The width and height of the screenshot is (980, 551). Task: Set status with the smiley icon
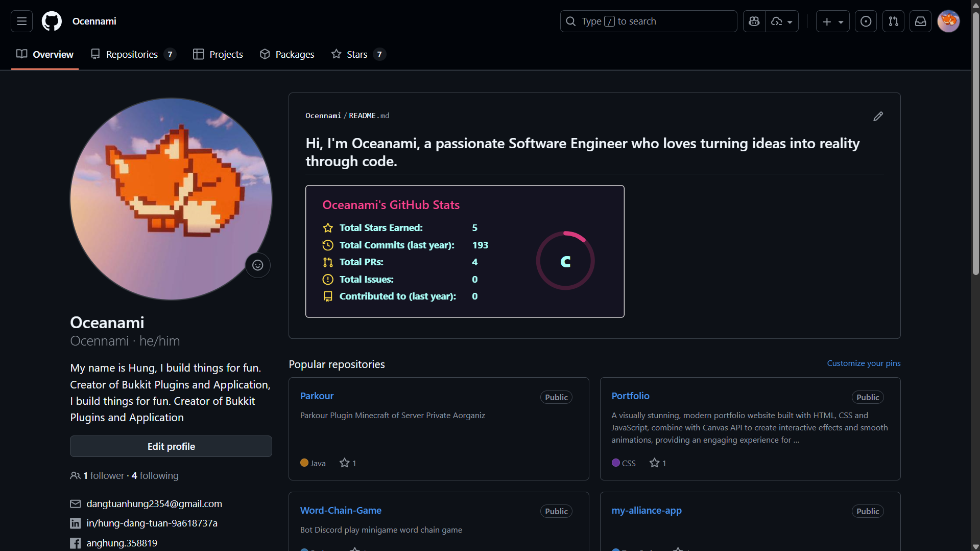258,265
